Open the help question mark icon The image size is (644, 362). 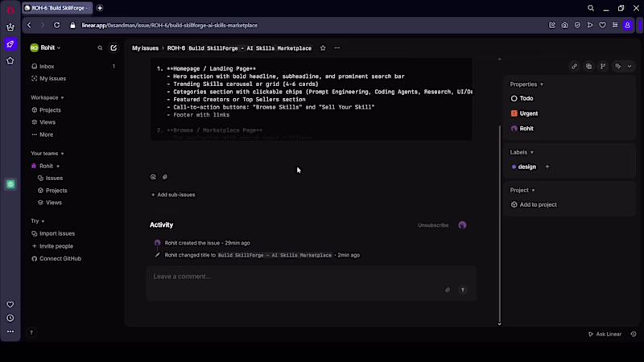[31, 332]
